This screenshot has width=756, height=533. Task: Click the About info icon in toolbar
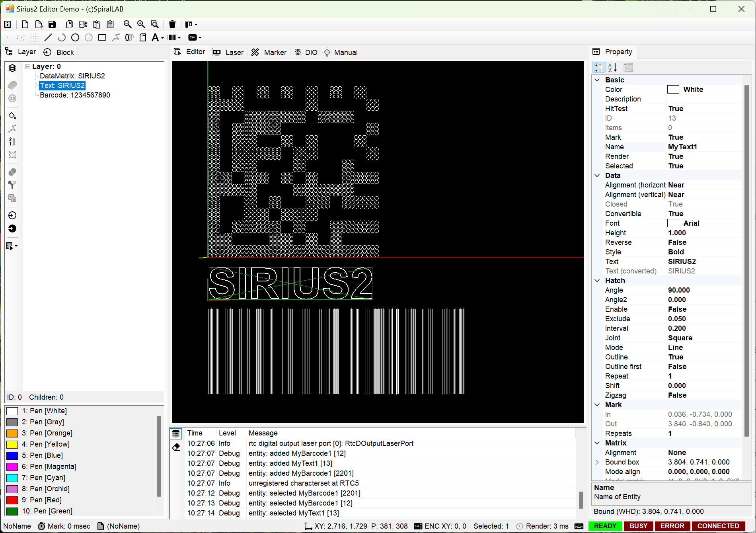[8, 24]
